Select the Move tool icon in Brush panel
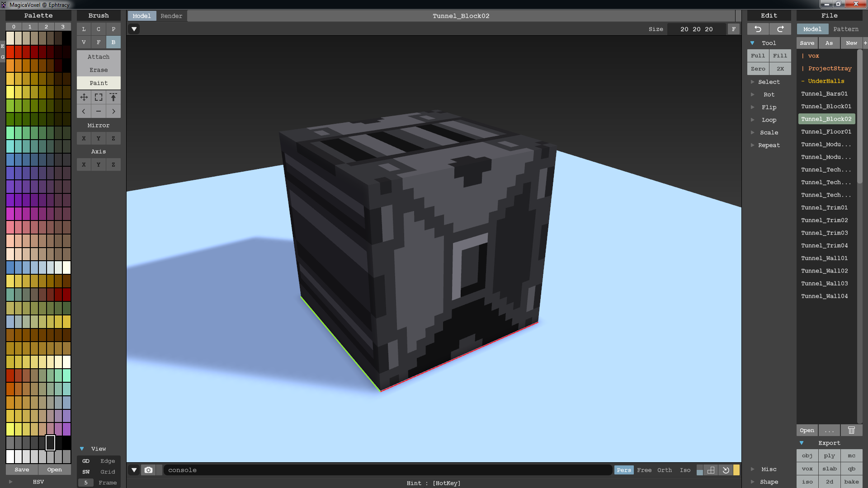 pyautogui.click(x=84, y=97)
